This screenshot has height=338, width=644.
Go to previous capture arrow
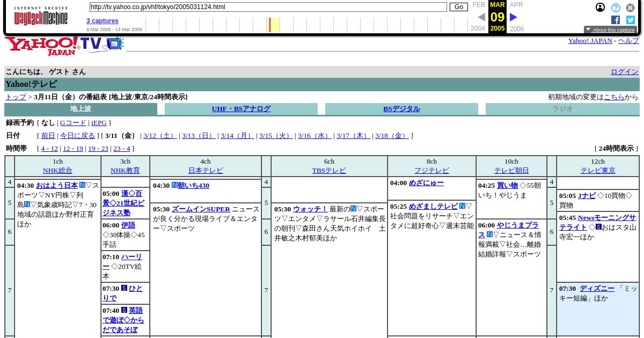point(481,17)
